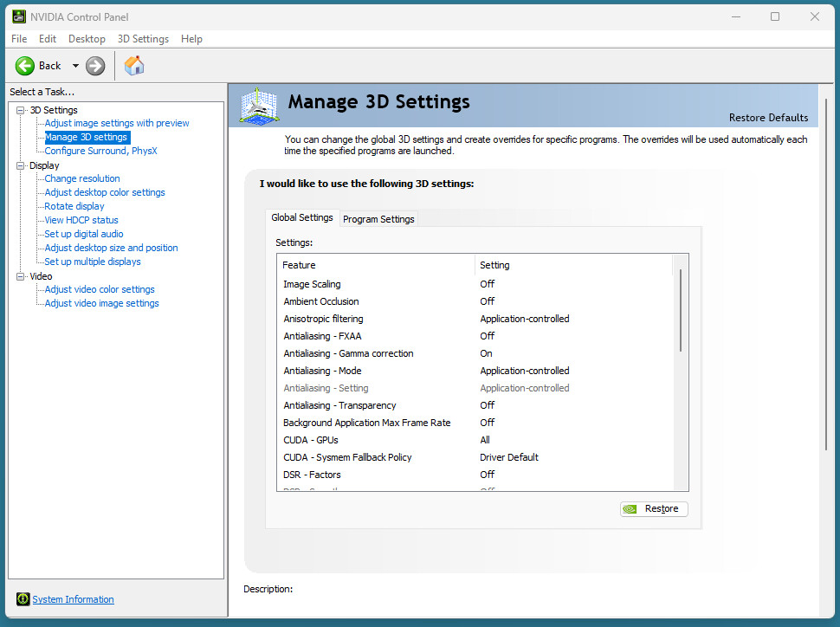Click the Gamma correction On value
Viewport: 840px width, 627px height.
[486, 353]
